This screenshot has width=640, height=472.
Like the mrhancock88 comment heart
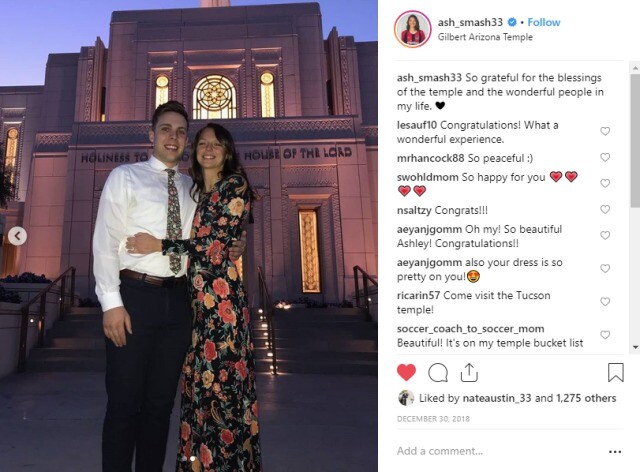(605, 157)
